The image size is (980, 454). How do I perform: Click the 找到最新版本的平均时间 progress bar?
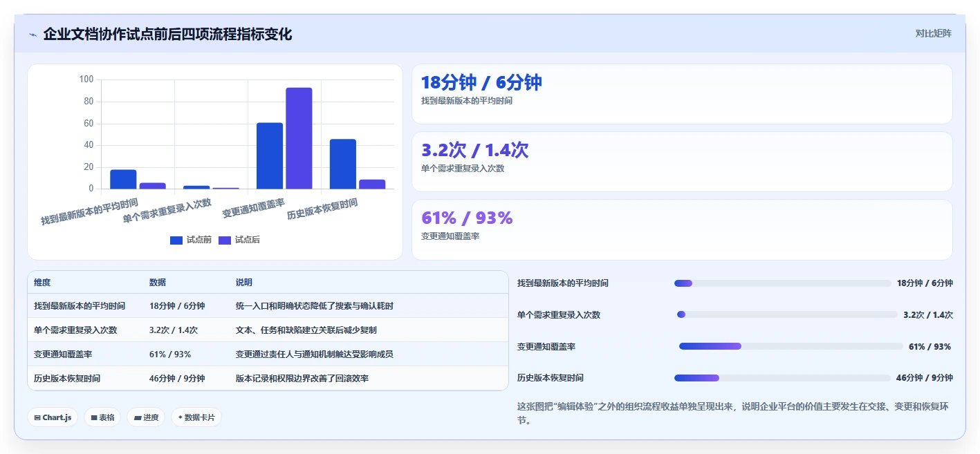[782, 283]
